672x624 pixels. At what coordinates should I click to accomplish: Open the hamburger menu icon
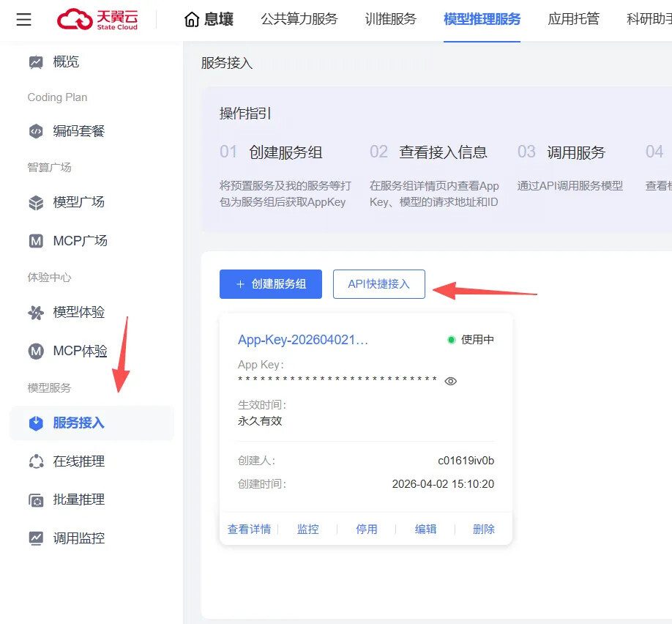(24, 20)
